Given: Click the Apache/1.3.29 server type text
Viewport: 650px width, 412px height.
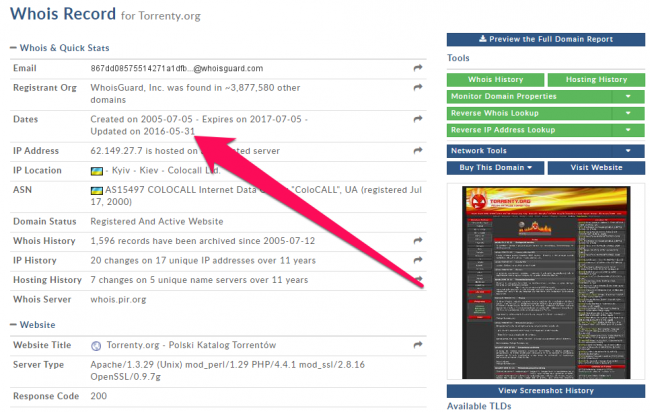Looking at the screenshot, I should tap(228, 371).
